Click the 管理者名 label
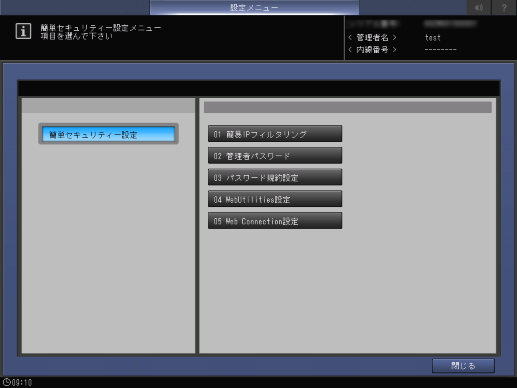 [x=372, y=38]
